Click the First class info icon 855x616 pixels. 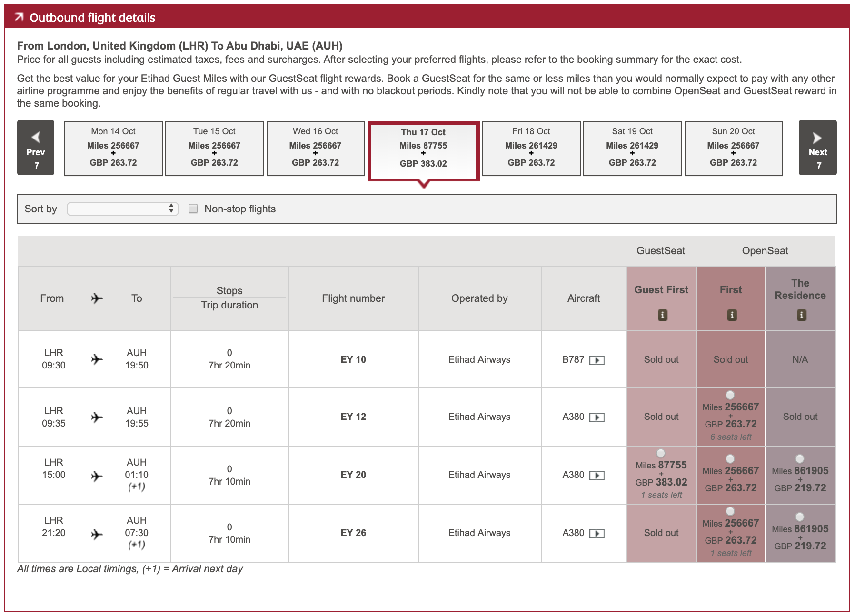coord(732,315)
